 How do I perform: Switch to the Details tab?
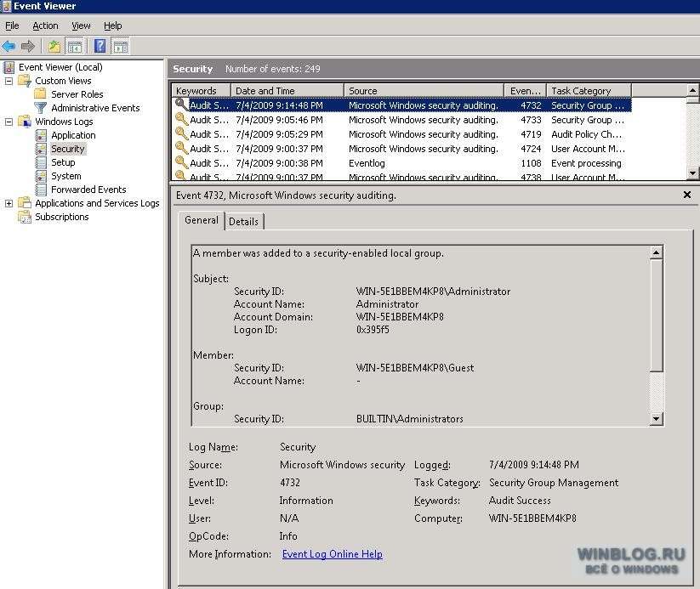243,222
